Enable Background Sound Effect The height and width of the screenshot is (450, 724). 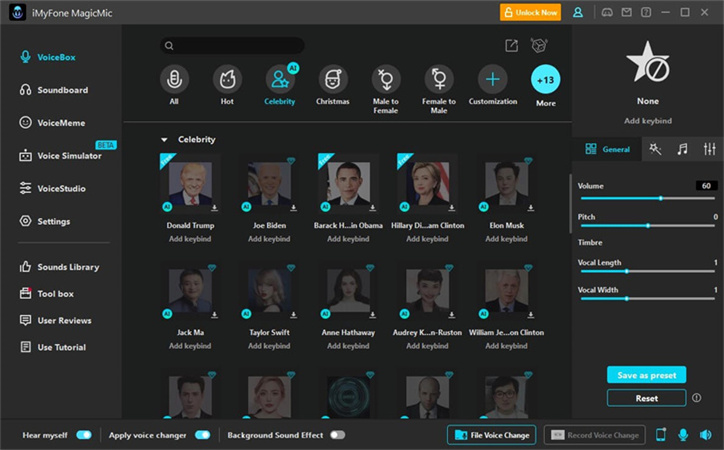tap(338, 435)
